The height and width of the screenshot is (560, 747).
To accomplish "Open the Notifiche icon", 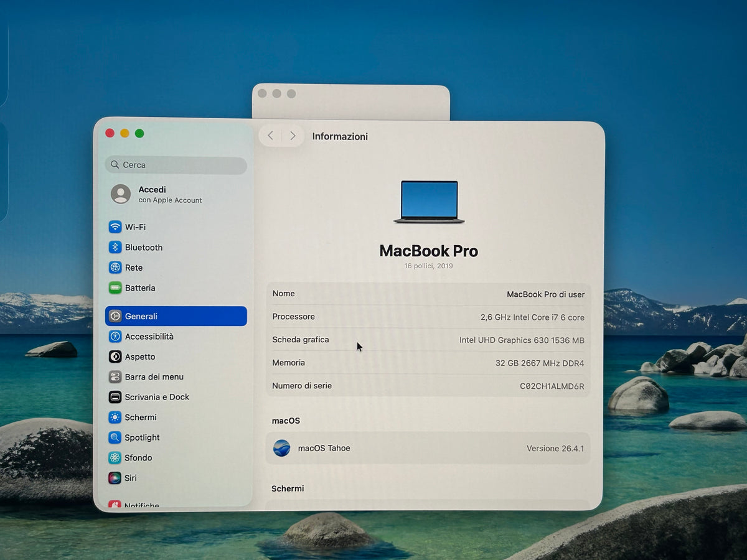I will (115, 505).
